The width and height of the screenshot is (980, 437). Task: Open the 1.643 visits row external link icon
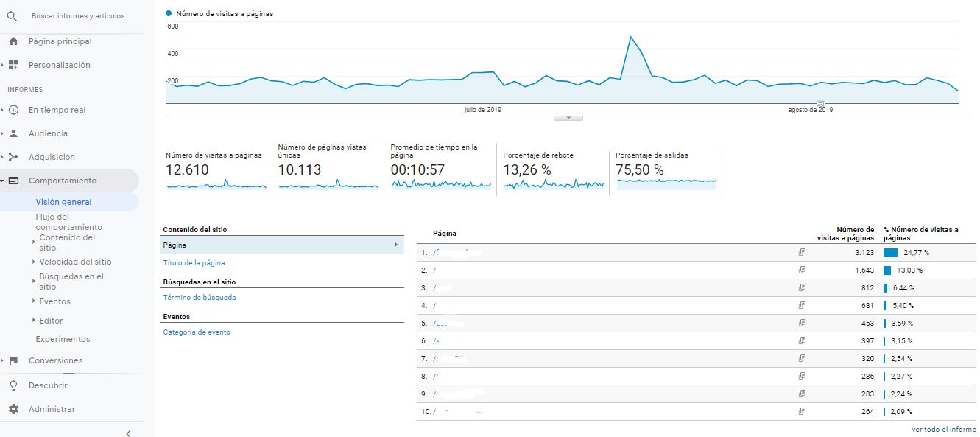[803, 270]
